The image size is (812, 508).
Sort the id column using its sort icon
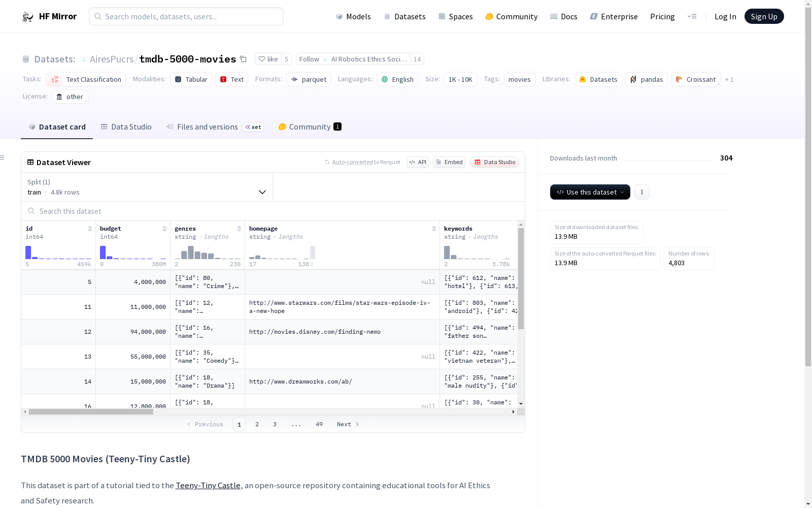click(x=90, y=229)
